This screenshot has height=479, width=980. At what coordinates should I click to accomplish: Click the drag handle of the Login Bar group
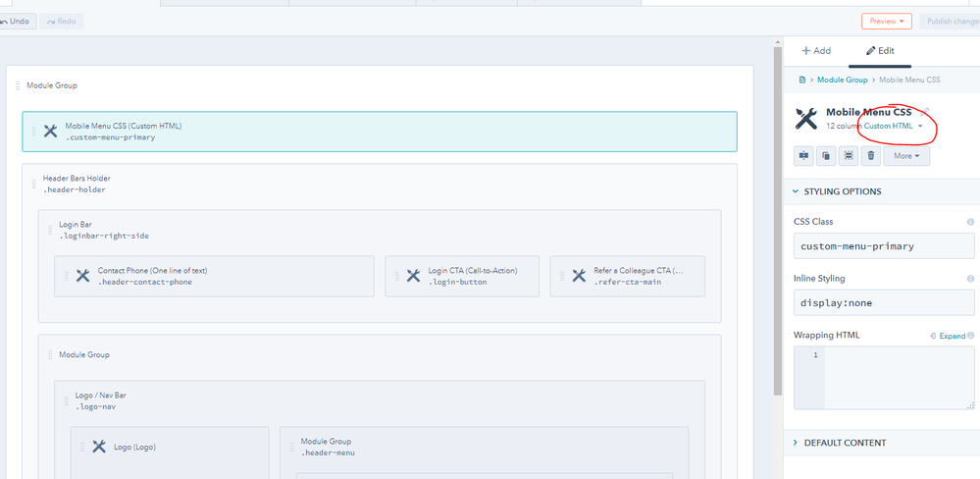point(50,230)
